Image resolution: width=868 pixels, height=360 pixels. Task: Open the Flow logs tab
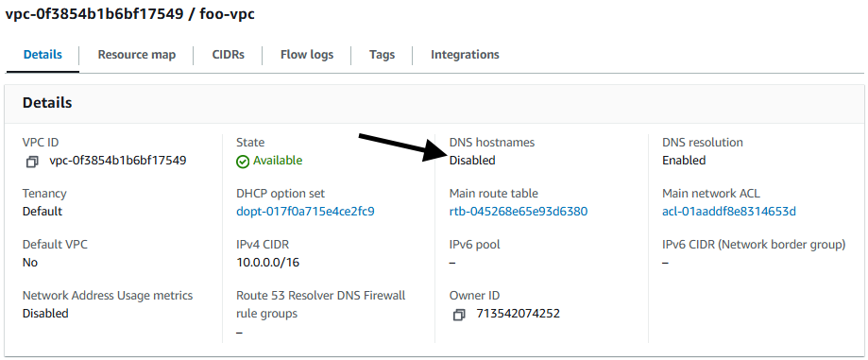point(307,55)
